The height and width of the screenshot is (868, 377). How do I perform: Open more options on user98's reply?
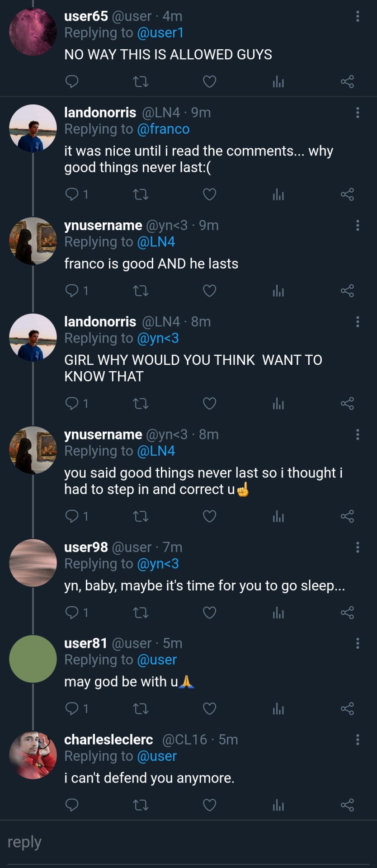[x=358, y=547]
